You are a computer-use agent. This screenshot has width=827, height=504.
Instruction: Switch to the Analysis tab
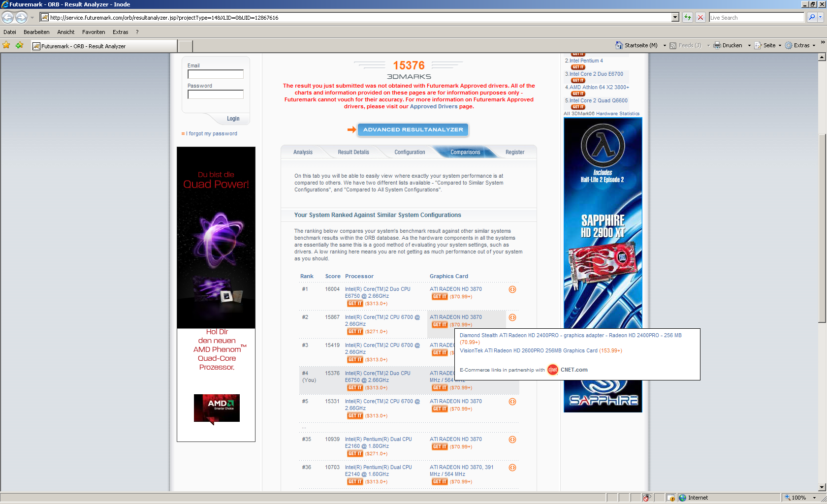point(303,152)
